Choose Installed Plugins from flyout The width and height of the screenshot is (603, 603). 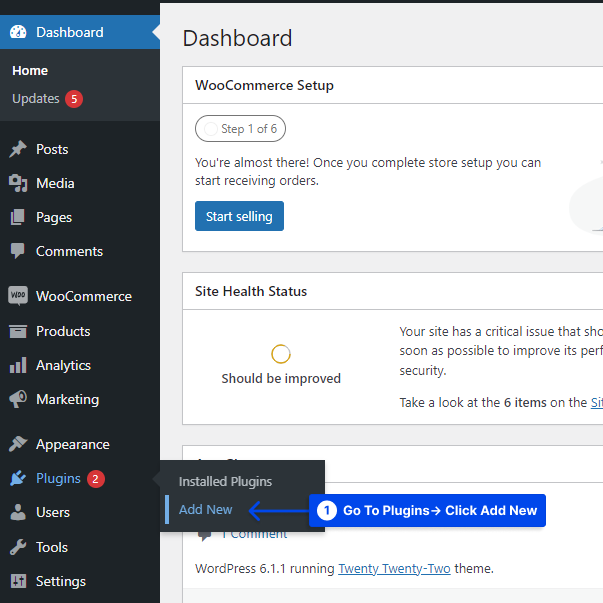click(x=225, y=481)
